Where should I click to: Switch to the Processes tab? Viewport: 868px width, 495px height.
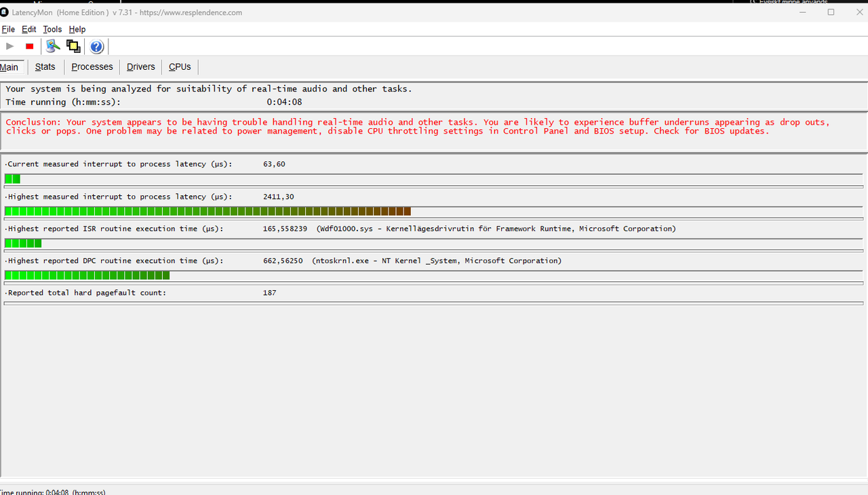point(92,66)
